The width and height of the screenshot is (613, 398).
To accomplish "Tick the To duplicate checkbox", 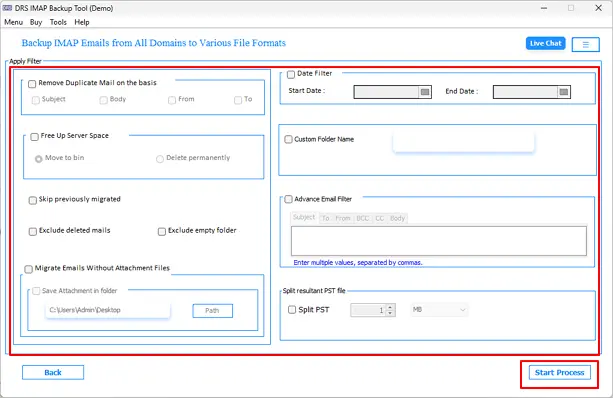I will point(238,100).
